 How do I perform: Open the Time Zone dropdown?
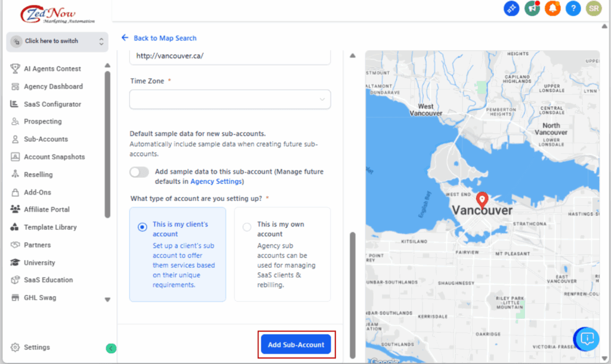tap(230, 100)
